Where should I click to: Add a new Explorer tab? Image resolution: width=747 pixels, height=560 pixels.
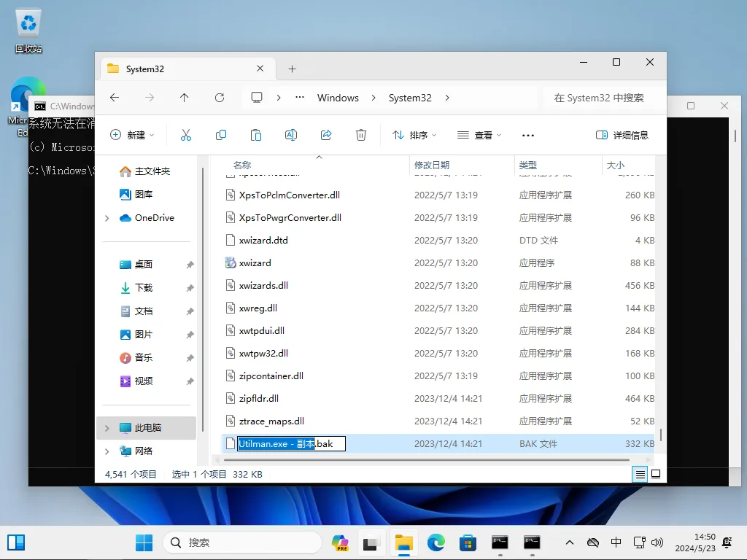tap(292, 69)
